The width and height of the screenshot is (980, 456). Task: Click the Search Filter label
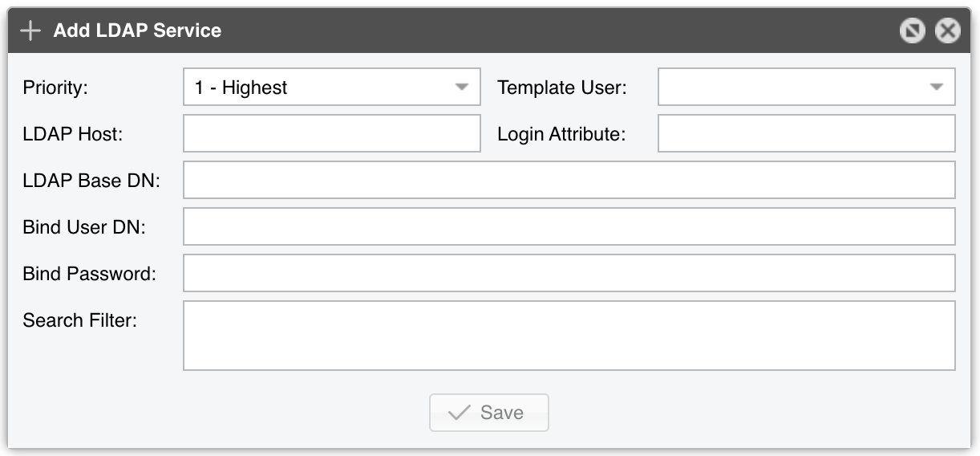point(80,320)
